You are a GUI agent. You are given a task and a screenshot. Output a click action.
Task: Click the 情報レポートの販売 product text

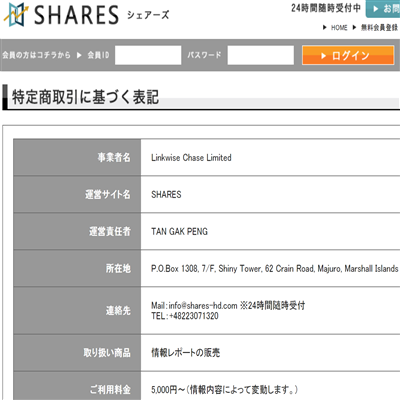point(186,353)
